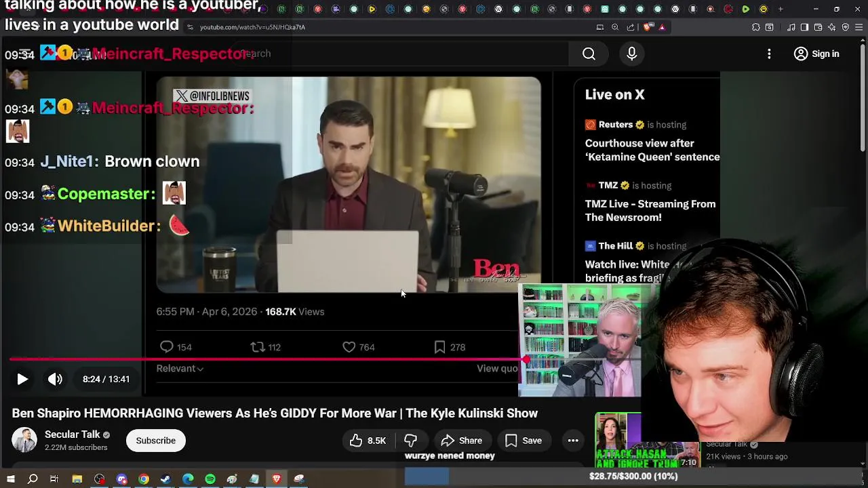Open the TMZ Live streaming item

pyautogui.click(x=650, y=211)
